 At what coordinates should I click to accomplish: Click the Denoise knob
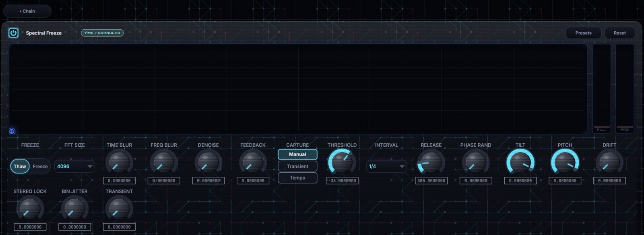click(208, 163)
